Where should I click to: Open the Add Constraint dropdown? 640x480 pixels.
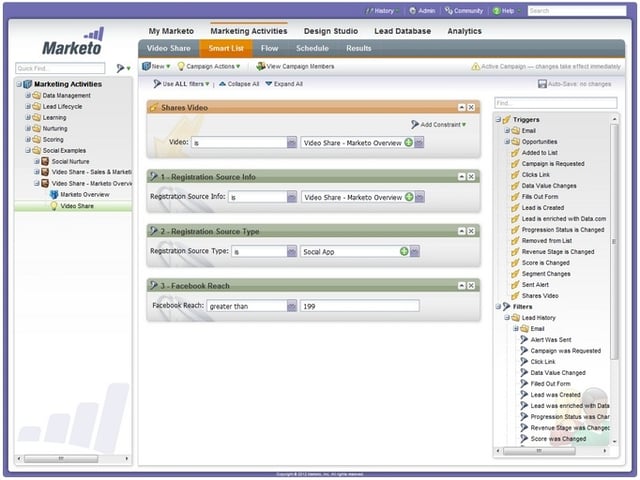click(438, 124)
